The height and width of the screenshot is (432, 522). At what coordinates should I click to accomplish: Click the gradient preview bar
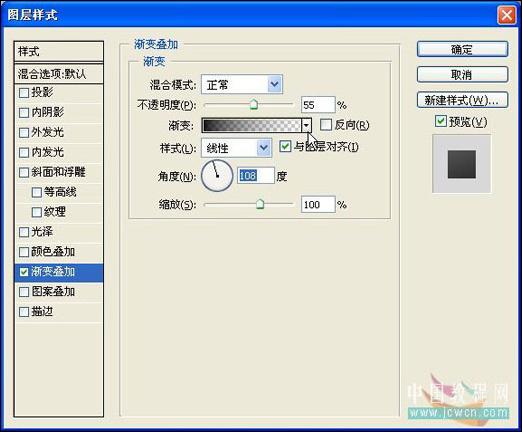(x=252, y=126)
